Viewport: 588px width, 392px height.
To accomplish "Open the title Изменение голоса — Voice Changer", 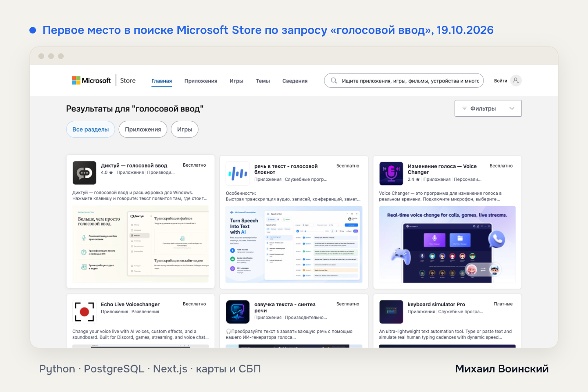I will click(x=442, y=169).
